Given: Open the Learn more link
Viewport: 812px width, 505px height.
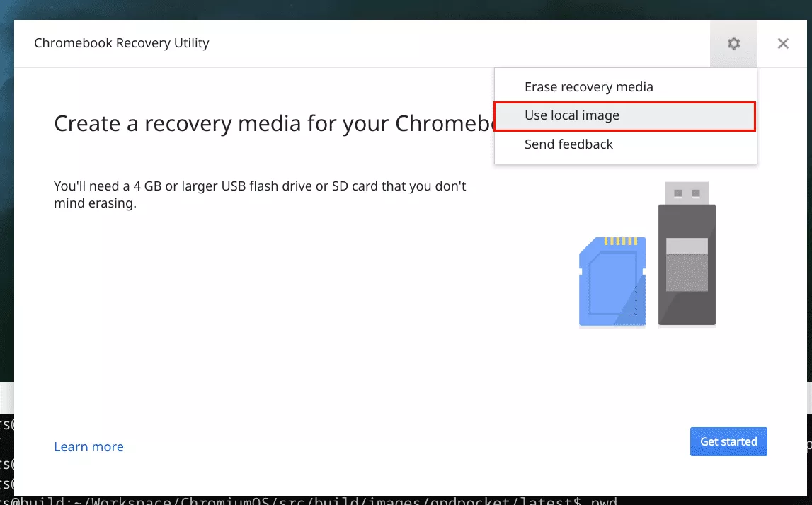Looking at the screenshot, I should pos(88,447).
